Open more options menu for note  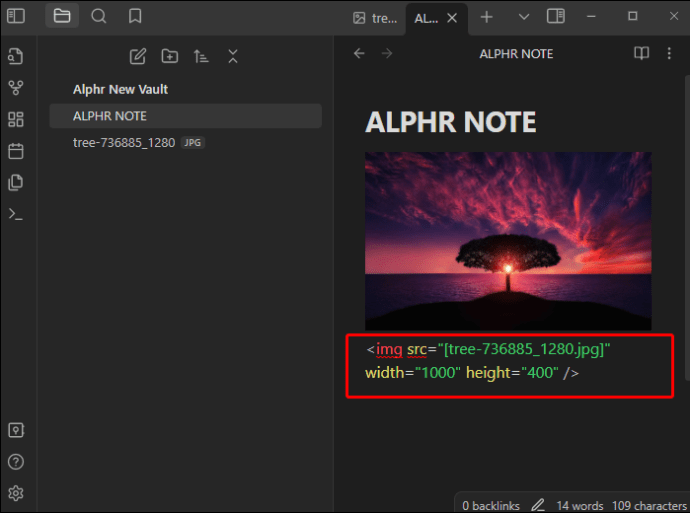(x=669, y=54)
